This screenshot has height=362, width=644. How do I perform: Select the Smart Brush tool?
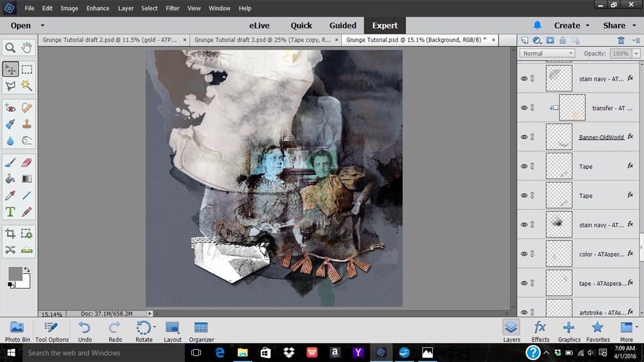(10, 124)
